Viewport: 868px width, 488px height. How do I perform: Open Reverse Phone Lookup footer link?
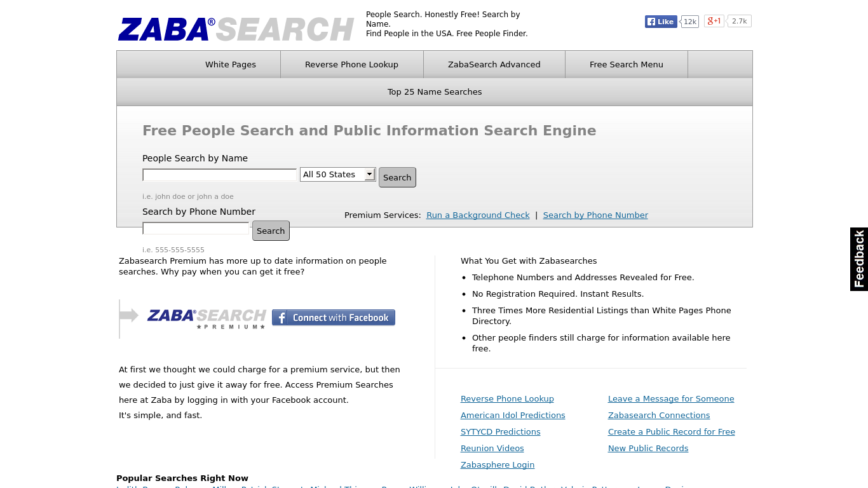click(507, 398)
